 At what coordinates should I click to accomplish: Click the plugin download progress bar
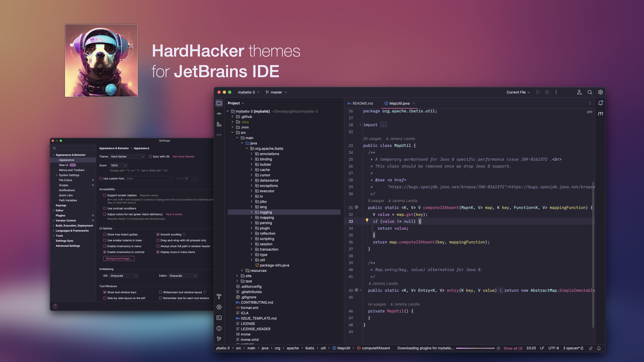[475, 348]
